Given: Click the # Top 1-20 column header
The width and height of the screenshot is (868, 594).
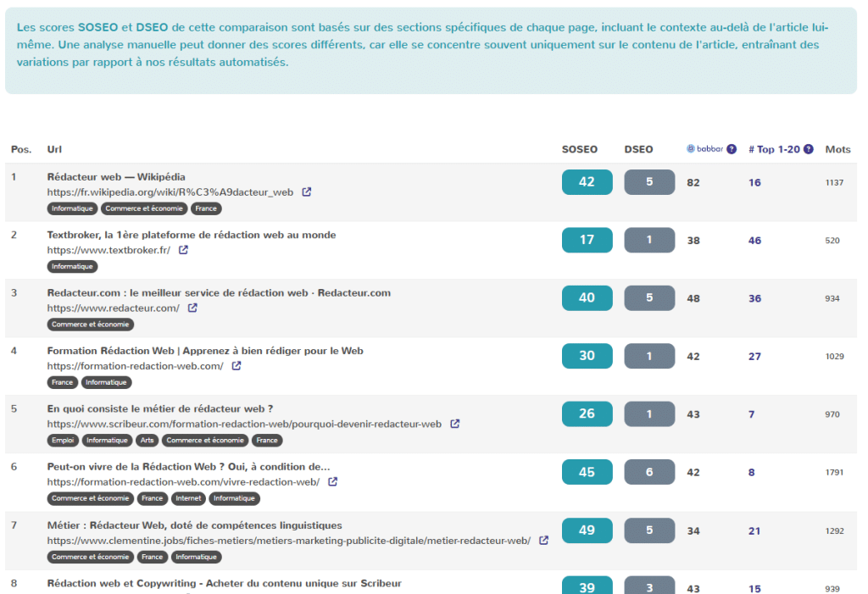Looking at the screenshot, I should tap(775, 149).
